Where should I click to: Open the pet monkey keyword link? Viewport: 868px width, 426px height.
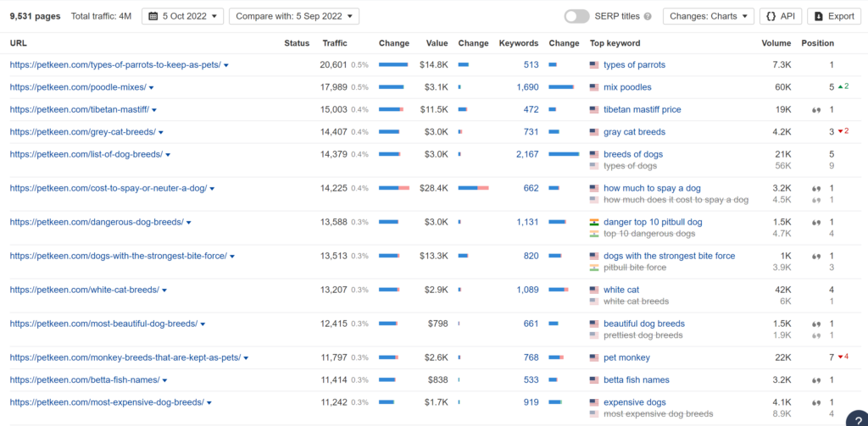(626, 357)
